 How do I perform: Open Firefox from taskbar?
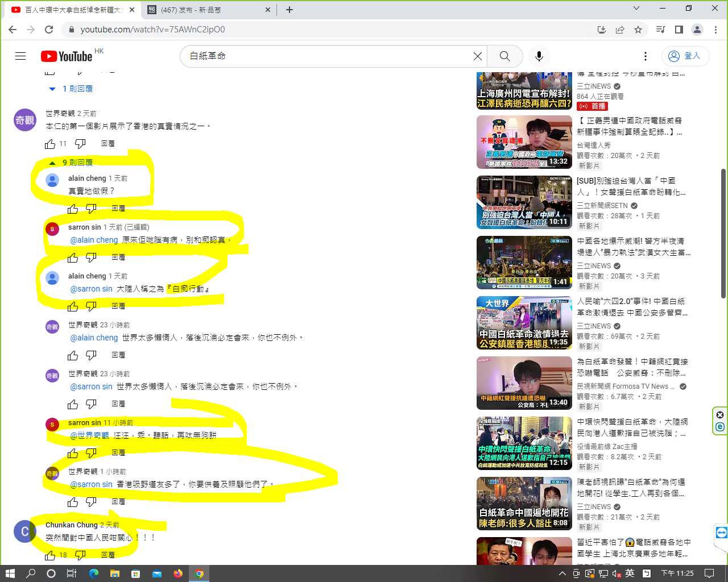[x=178, y=573]
